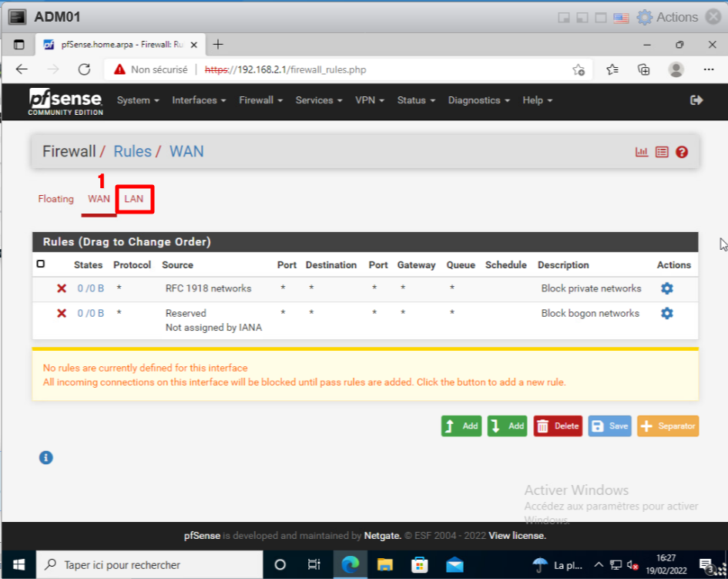Expand the Firewall dropdown menu
Image resolution: width=728 pixels, height=579 pixels.
pyautogui.click(x=260, y=100)
